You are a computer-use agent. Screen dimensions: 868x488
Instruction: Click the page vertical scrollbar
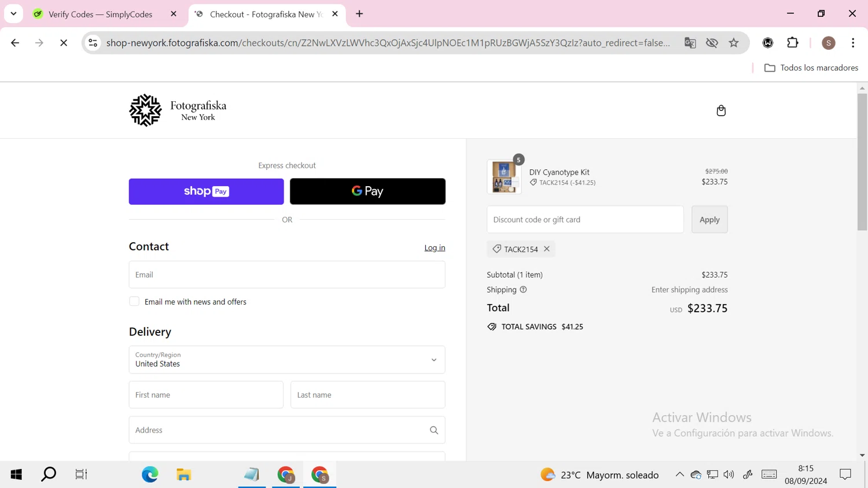(x=862, y=162)
